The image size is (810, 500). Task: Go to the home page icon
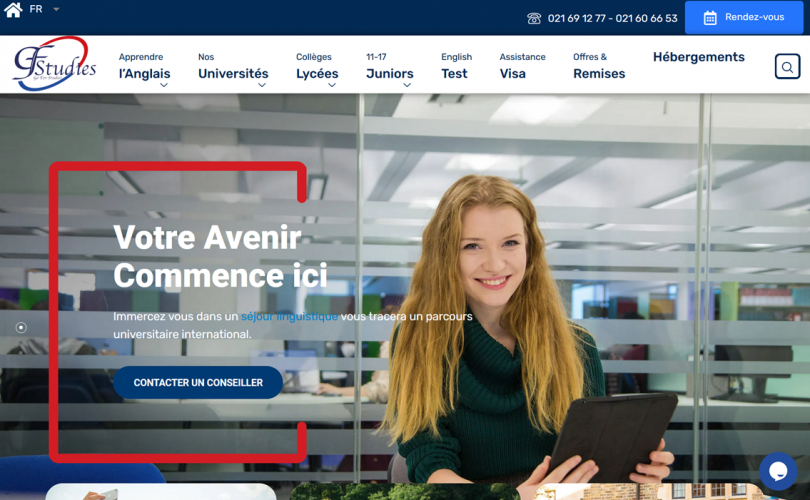tap(13, 9)
